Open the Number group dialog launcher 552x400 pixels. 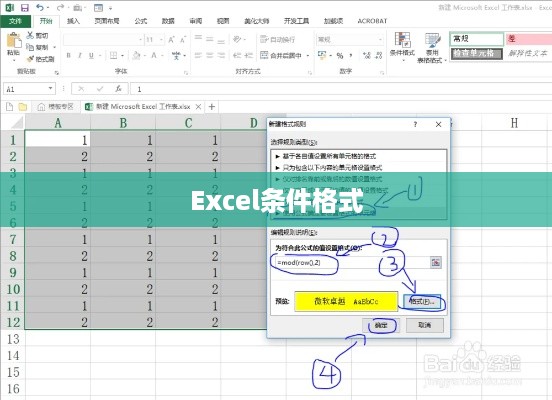382,73
